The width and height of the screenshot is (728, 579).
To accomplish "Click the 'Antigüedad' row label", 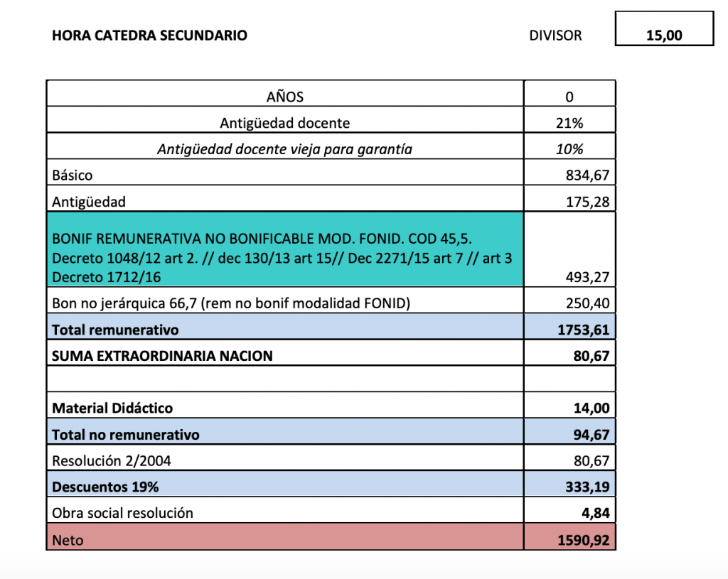I will 89,202.
